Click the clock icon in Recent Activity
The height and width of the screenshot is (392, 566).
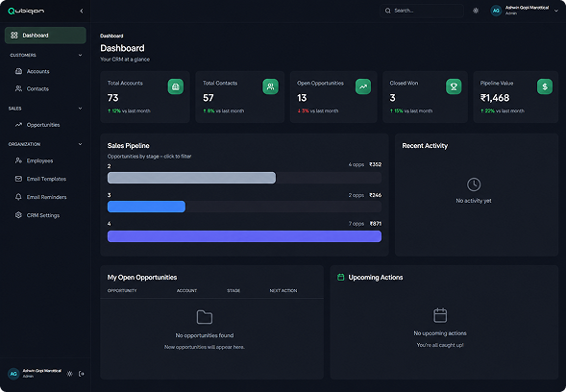pyautogui.click(x=474, y=184)
